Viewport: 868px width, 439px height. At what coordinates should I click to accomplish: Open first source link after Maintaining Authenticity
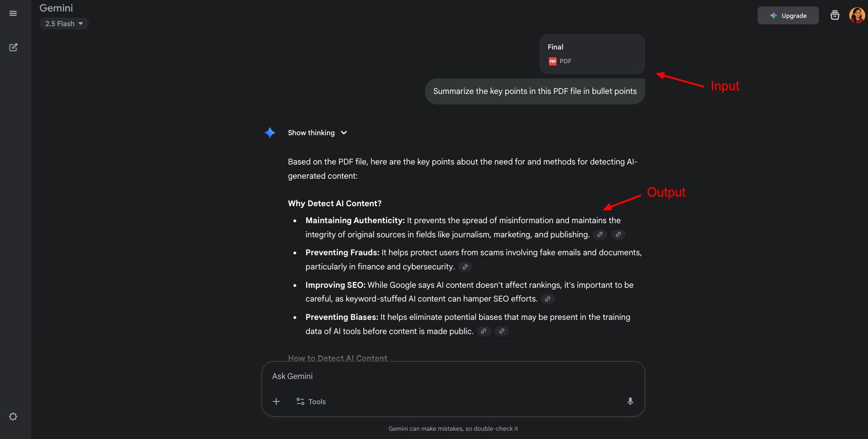[600, 235]
